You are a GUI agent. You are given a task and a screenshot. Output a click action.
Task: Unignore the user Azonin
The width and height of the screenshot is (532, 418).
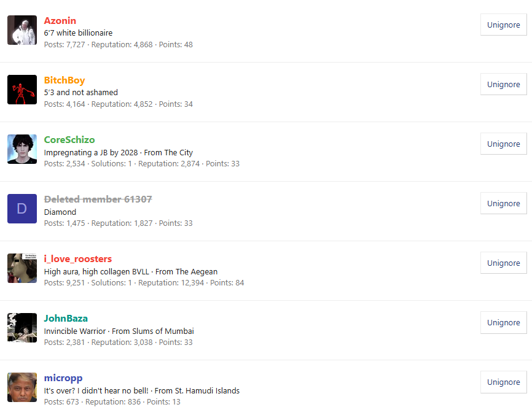[504, 25]
